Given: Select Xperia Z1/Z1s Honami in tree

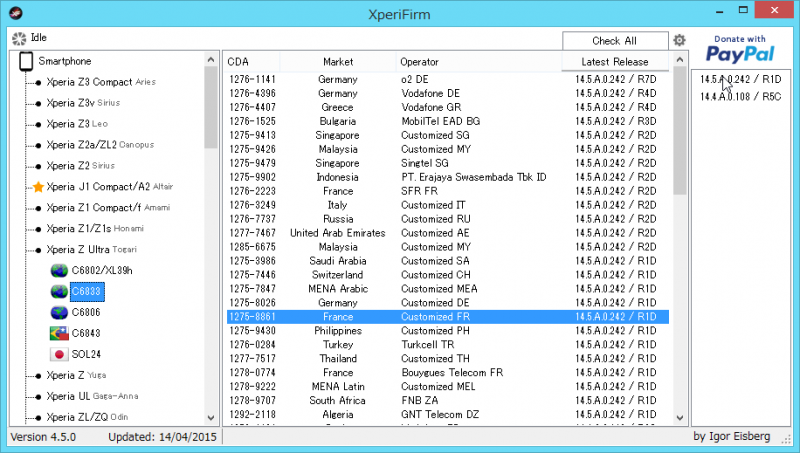Looking at the screenshot, I should 95,229.
